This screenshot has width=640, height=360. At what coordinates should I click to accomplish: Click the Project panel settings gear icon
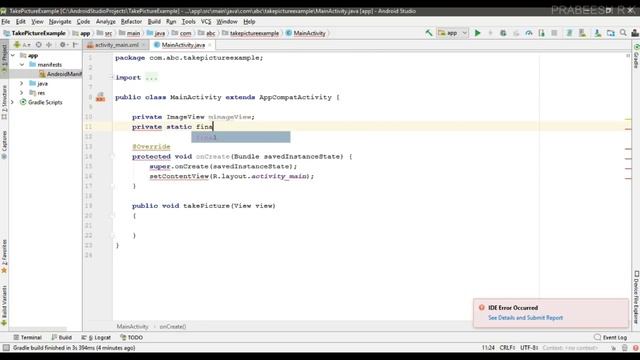[63, 45]
